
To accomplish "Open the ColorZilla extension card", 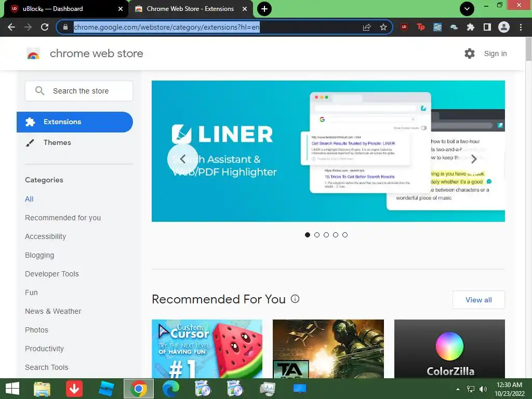I will pyautogui.click(x=449, y=349).
